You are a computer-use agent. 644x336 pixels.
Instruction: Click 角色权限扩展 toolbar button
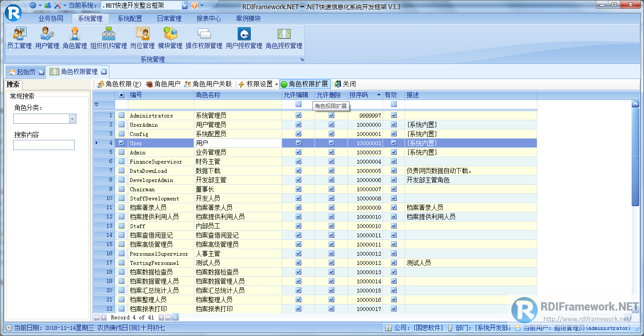[x=304, y=84]
